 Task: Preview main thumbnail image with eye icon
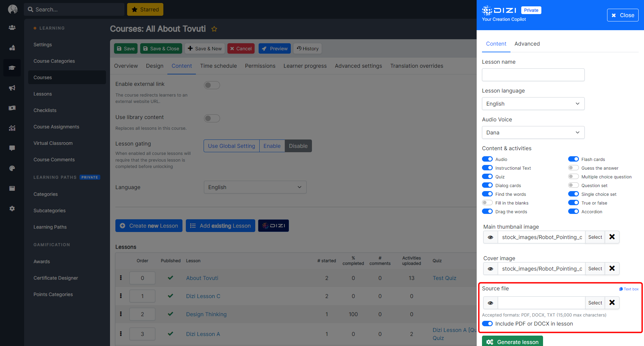click(490, 237)
